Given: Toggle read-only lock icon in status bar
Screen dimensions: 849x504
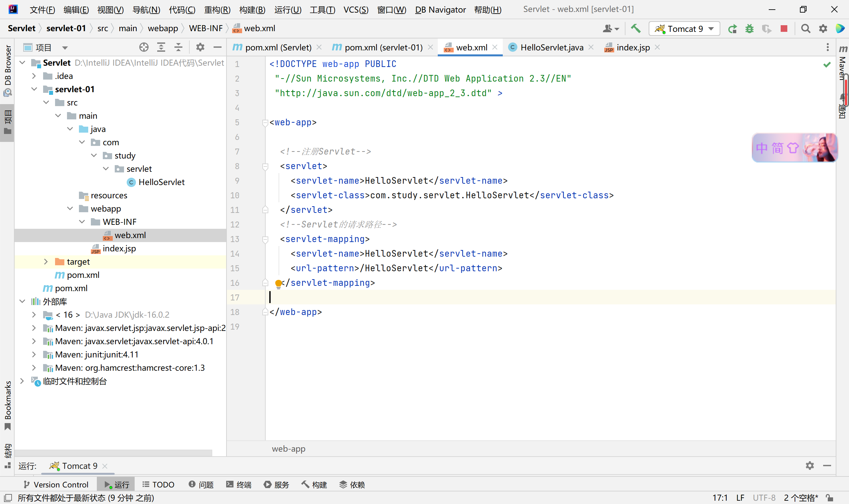Looking at the screenshot, I should (830, 498).
